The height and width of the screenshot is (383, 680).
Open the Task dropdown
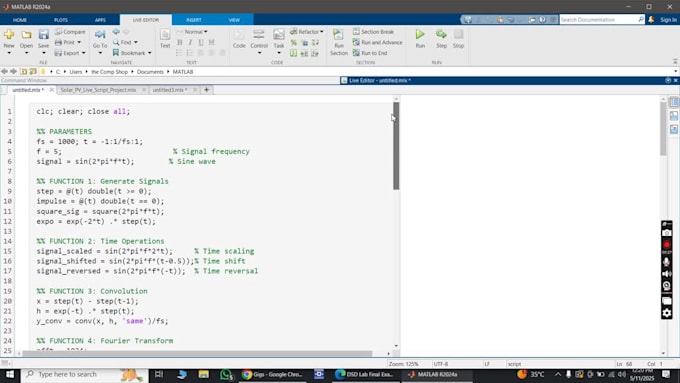[x=279, y=53]
